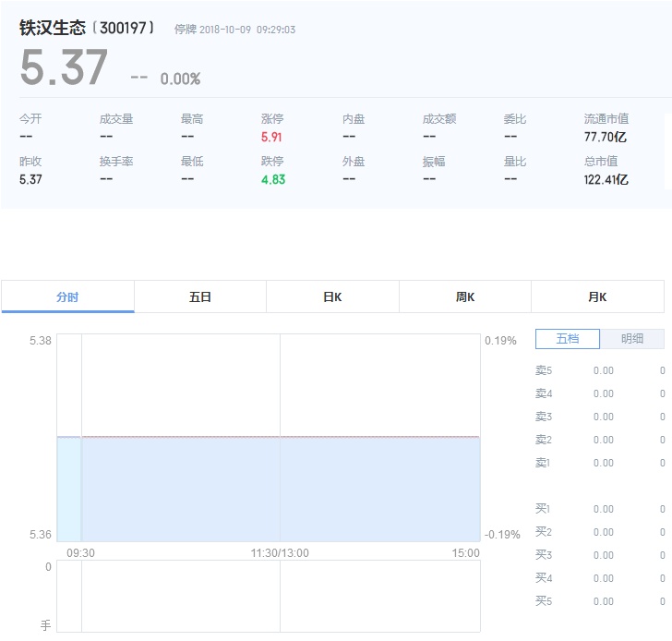
Task: Click the large 5.37 current price
Action: [64, 69]
